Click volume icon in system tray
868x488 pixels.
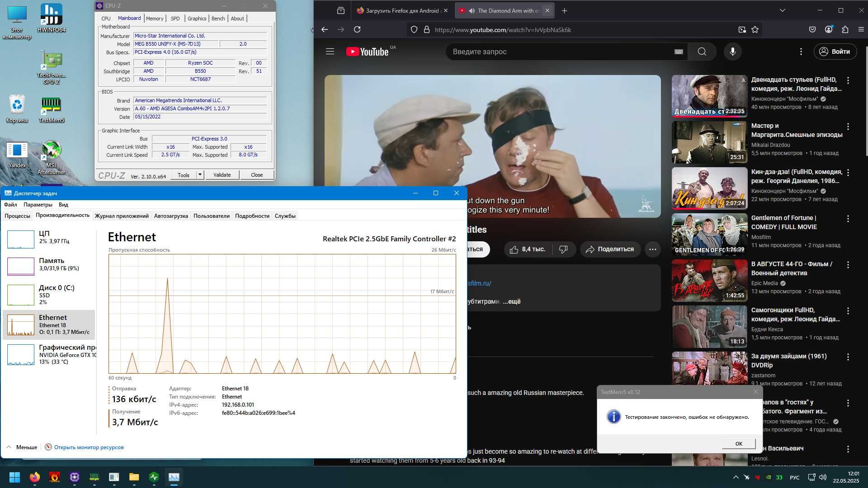[x=822, y=477]
